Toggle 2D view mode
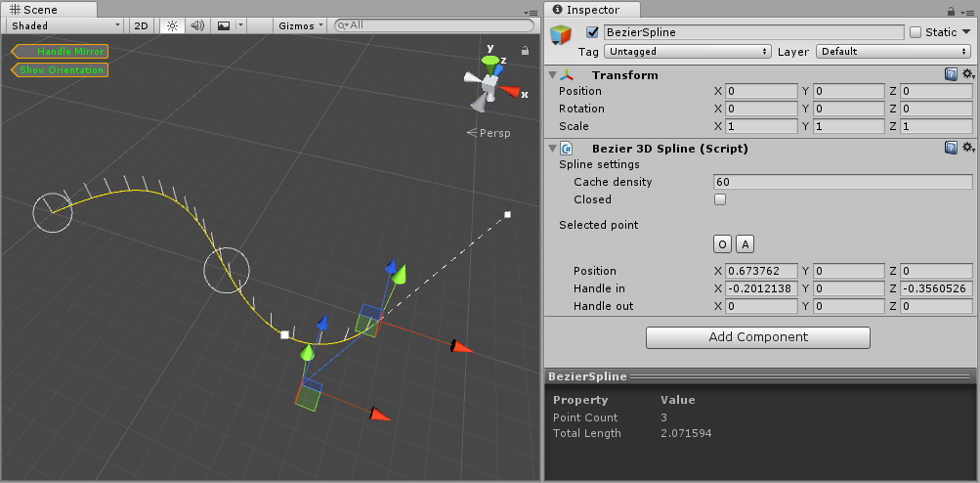 [x=142, y=25]
